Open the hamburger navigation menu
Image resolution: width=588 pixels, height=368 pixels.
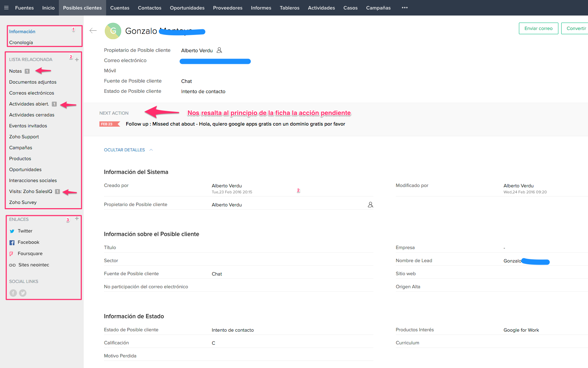click(6, 7)
